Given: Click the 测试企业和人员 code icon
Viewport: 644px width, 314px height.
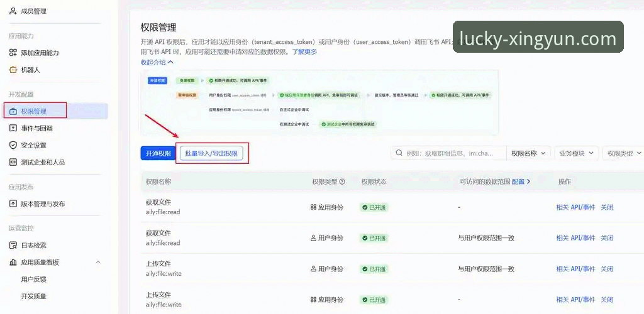Looking at the screenshot, I should coord(13,162).
